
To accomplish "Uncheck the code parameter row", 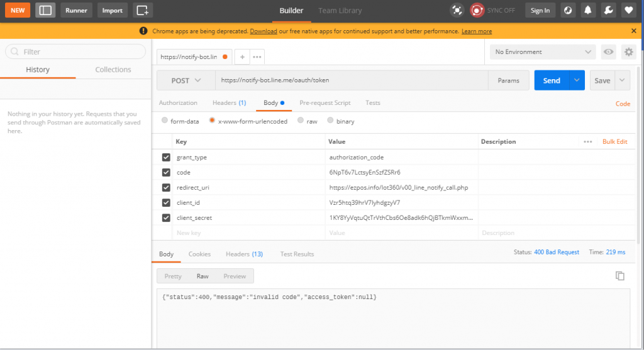I will (166, 172).
